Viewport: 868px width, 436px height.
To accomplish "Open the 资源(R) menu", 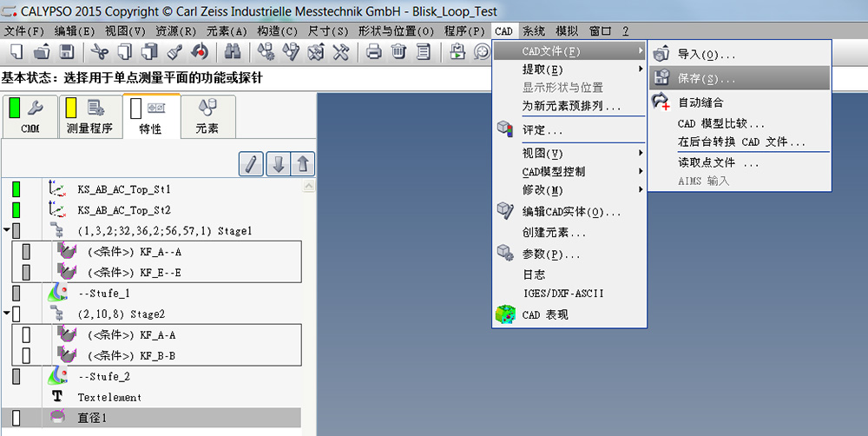I will pyautogui.click(x=175, y=31).
